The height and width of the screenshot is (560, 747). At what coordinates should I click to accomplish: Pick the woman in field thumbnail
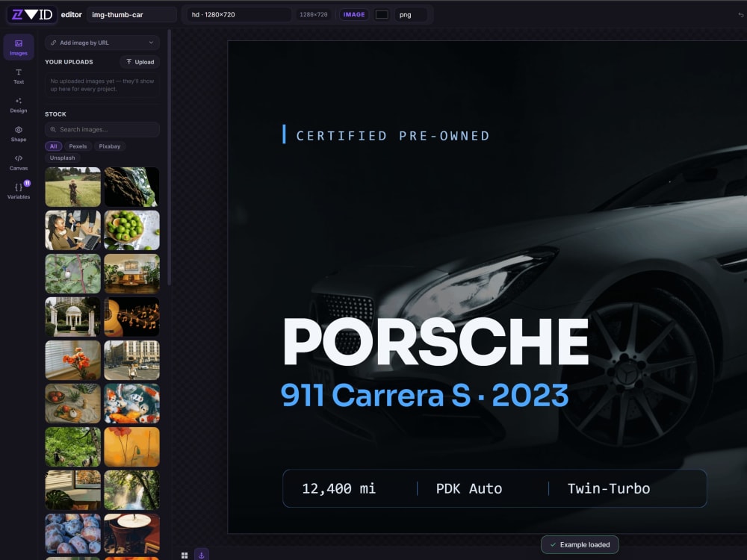click(73, 187)
